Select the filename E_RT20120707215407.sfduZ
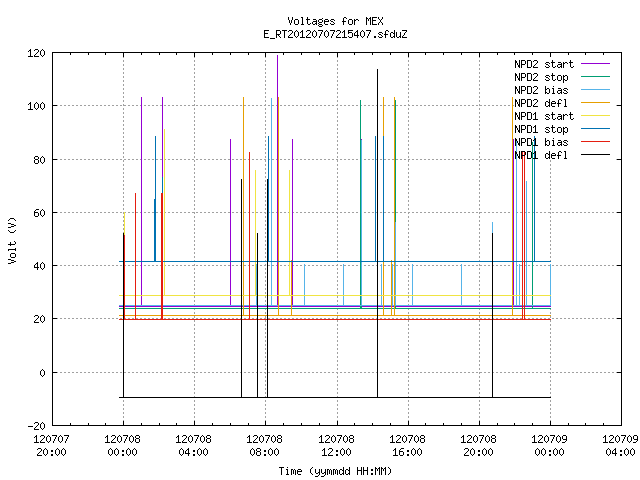The image size is (640, 480). pos(335,34)
